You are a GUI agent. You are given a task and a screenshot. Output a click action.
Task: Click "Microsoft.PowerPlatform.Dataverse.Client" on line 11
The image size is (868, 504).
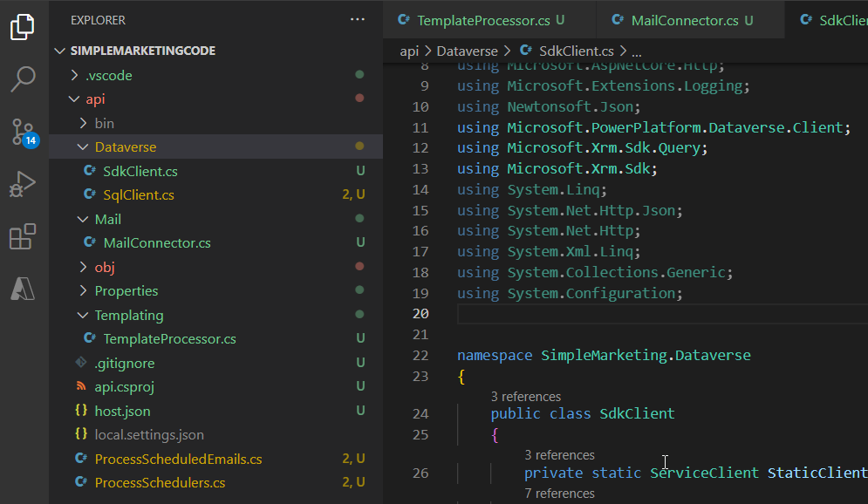675,127
